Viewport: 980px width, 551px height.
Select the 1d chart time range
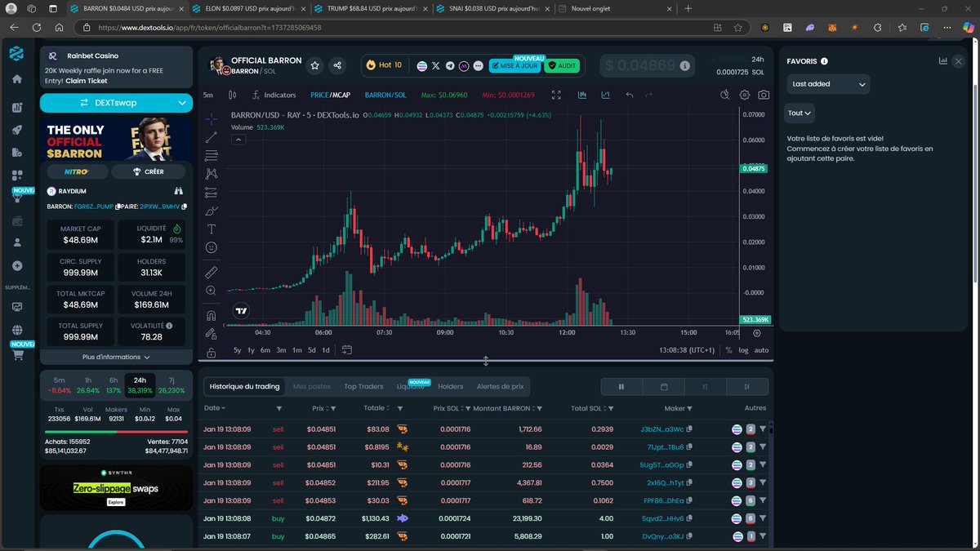pyautogui.click(x=326, y=350)
